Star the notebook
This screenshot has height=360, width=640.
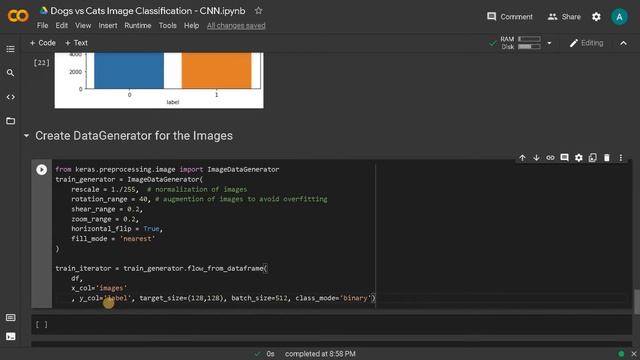[258, 11]
